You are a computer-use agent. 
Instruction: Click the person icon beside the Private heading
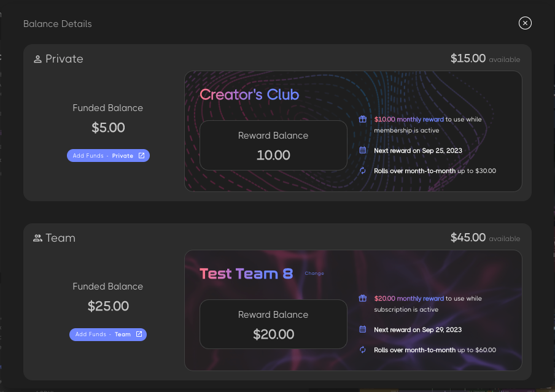[x=37, y=58]
